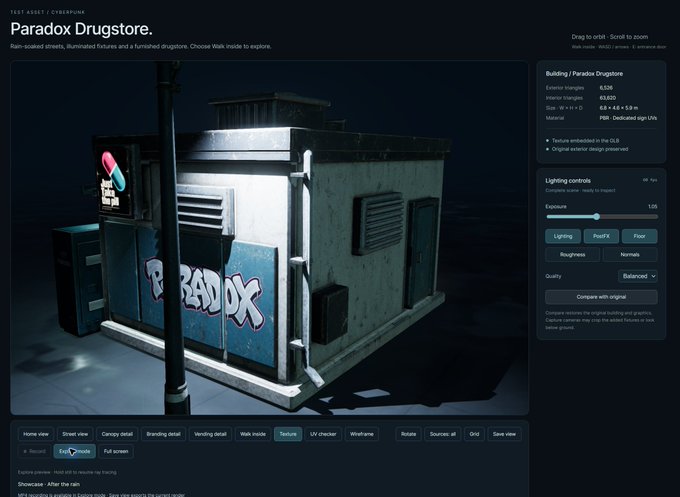680x497 pixels.
Task: Open Full screen viewer
Action: (x=116, y=451)
